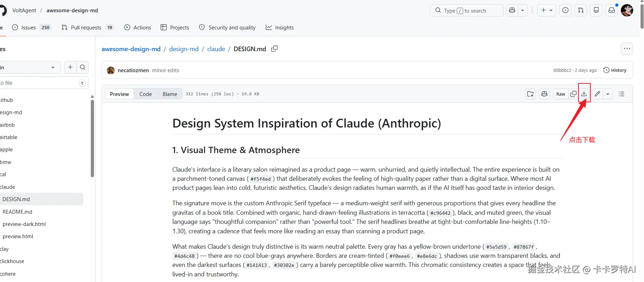Open the notifications inbox icon
Image resolution: width=644 pixels, height=282 pixels.
coord(612,11)
